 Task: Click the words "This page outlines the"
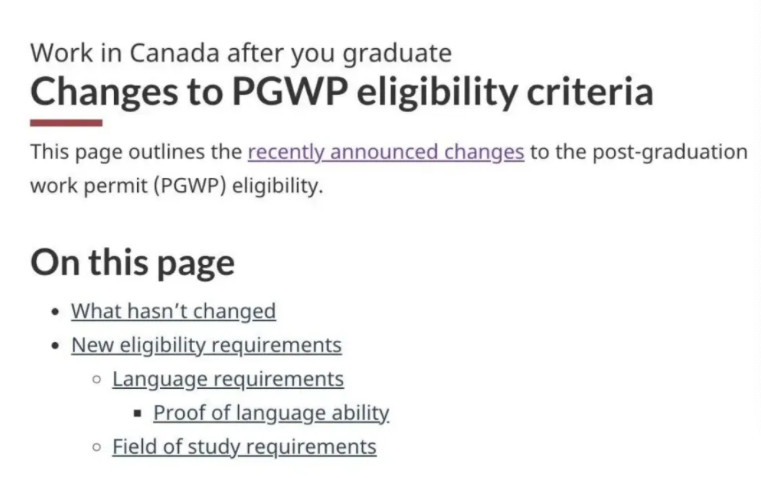pos(136,153)
